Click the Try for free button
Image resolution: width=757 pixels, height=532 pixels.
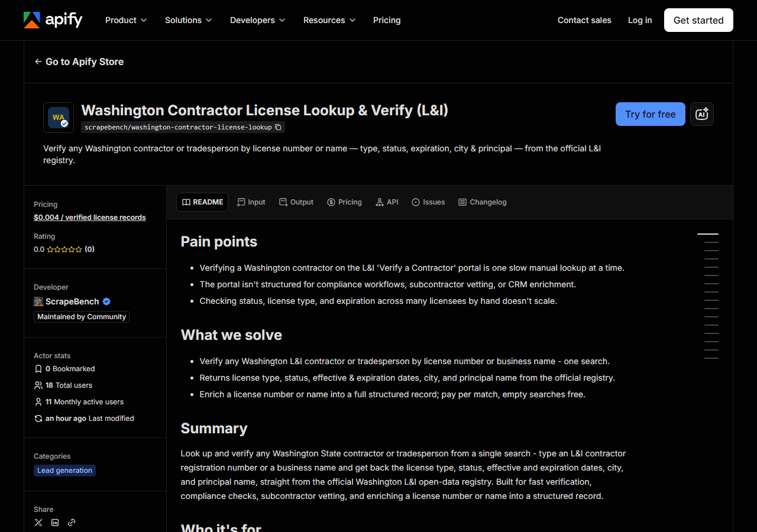point(651,114)
